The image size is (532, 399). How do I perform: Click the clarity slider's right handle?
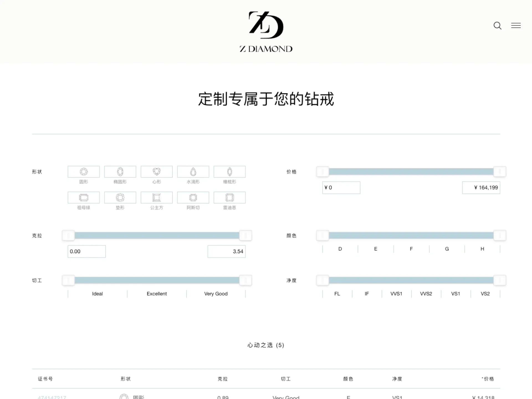tap(500, 280)
